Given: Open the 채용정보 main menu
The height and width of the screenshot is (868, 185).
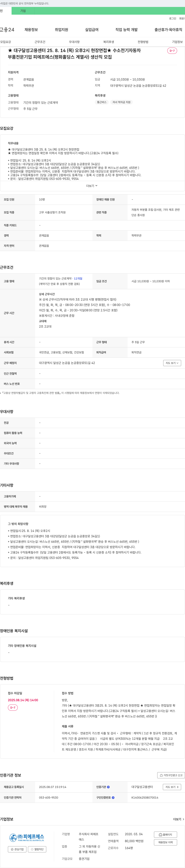Looking at the screenshot, I should tap(31, 30).
